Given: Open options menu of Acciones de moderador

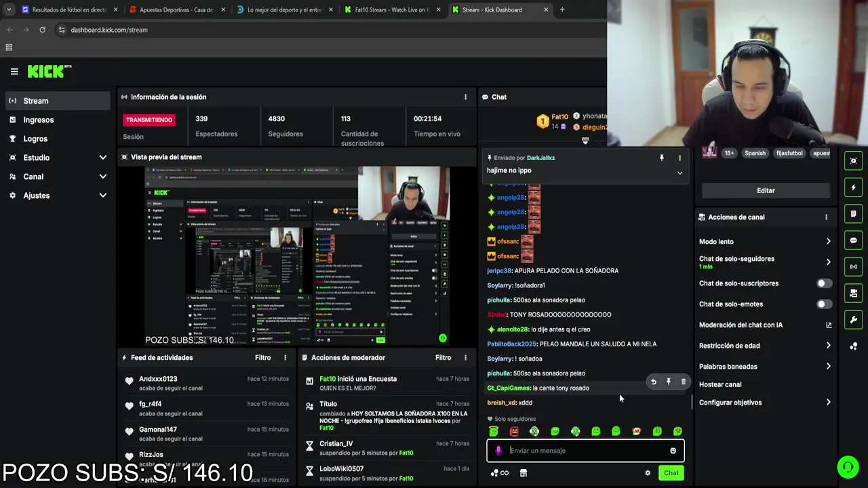Looking at the screenshot, I should 465,357.
